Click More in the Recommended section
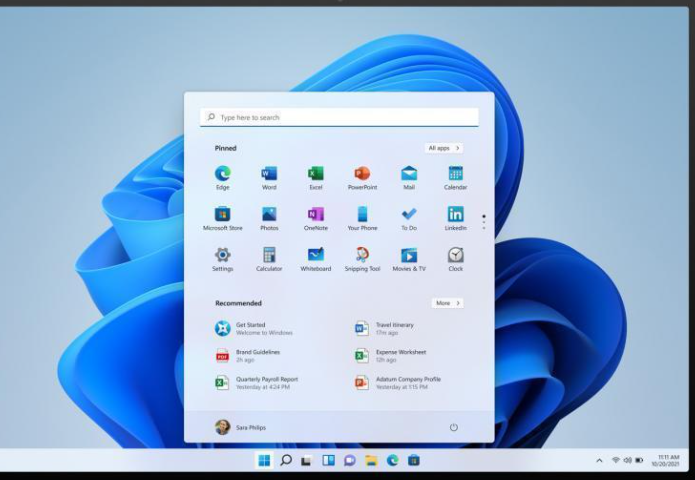The image size is (695, 480). [447, 303]
